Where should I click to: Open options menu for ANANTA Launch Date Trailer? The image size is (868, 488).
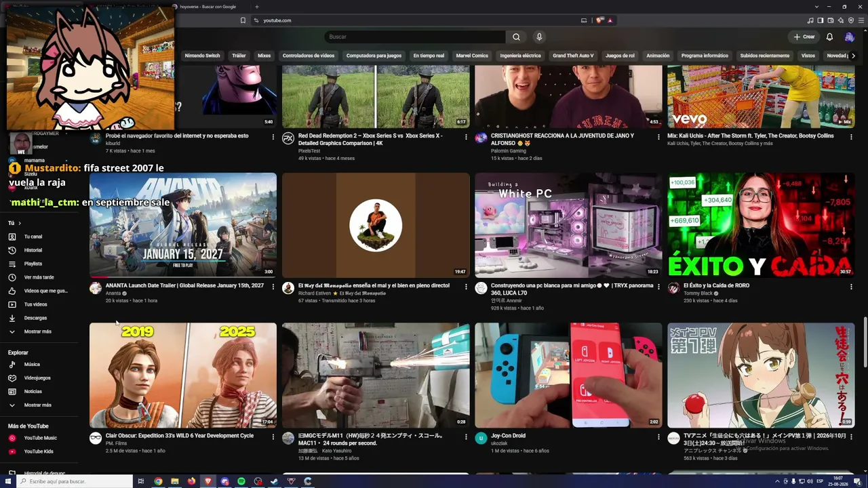pos(273,287)
